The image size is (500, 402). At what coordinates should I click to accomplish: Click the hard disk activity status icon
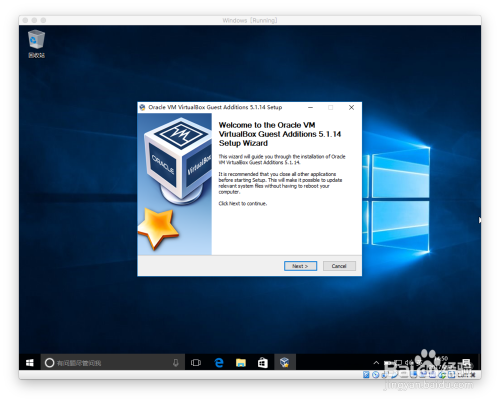366,375
